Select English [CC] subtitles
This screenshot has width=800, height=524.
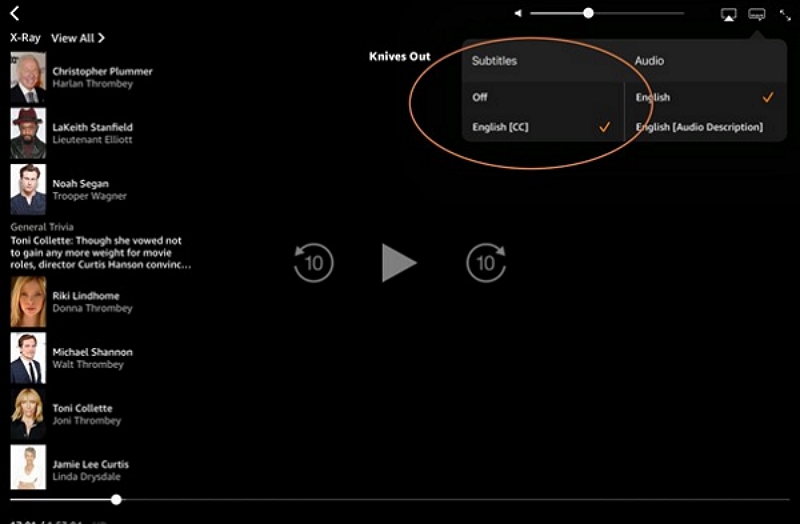pos(500,127)
